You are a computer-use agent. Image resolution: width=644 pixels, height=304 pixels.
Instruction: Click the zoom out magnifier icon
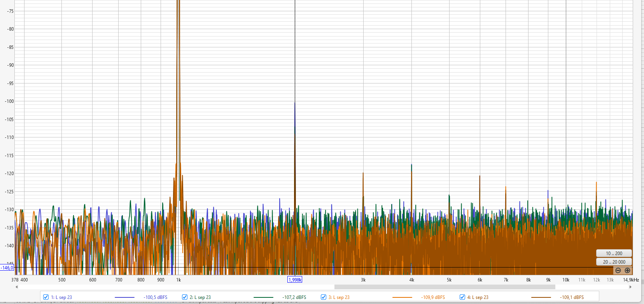pyautogui.click(x=618, y=271)
